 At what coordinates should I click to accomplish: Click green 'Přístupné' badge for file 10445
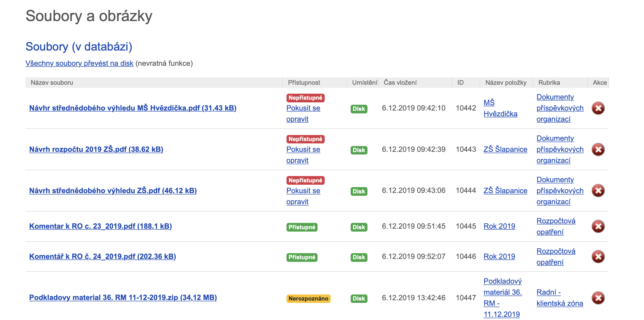click(302, 227)
